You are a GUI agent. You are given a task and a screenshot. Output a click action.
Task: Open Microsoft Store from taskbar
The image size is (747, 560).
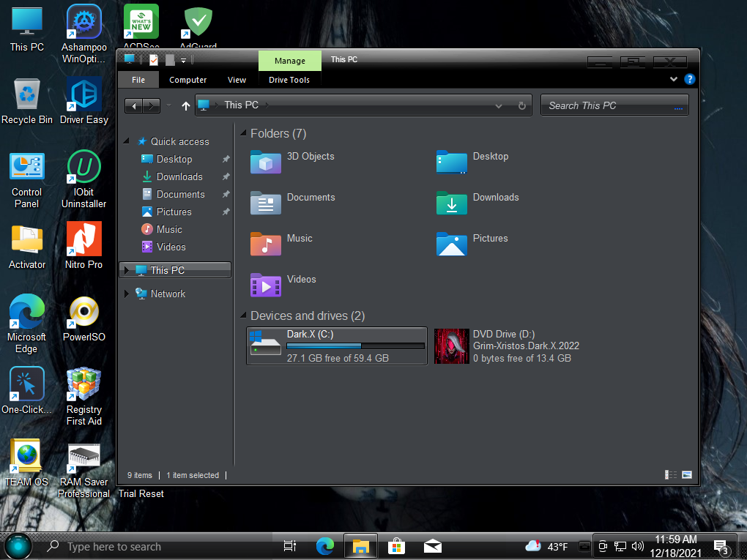396,546
